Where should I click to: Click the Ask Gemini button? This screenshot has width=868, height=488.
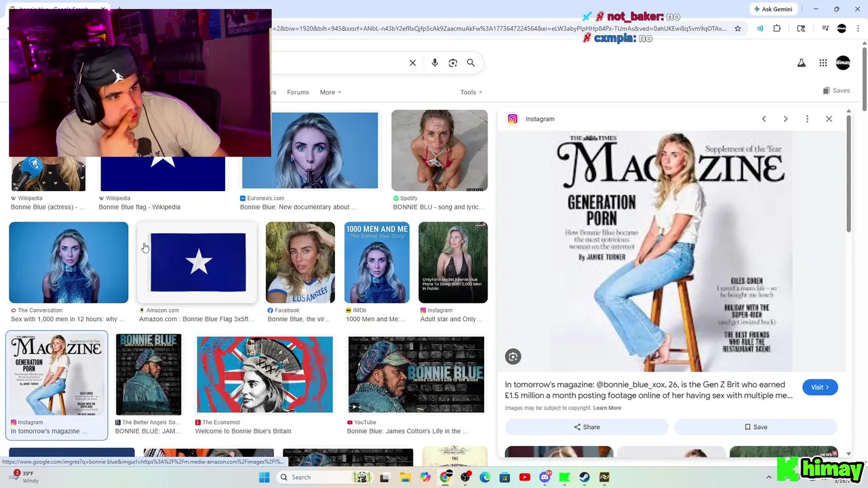click(772, 9)
